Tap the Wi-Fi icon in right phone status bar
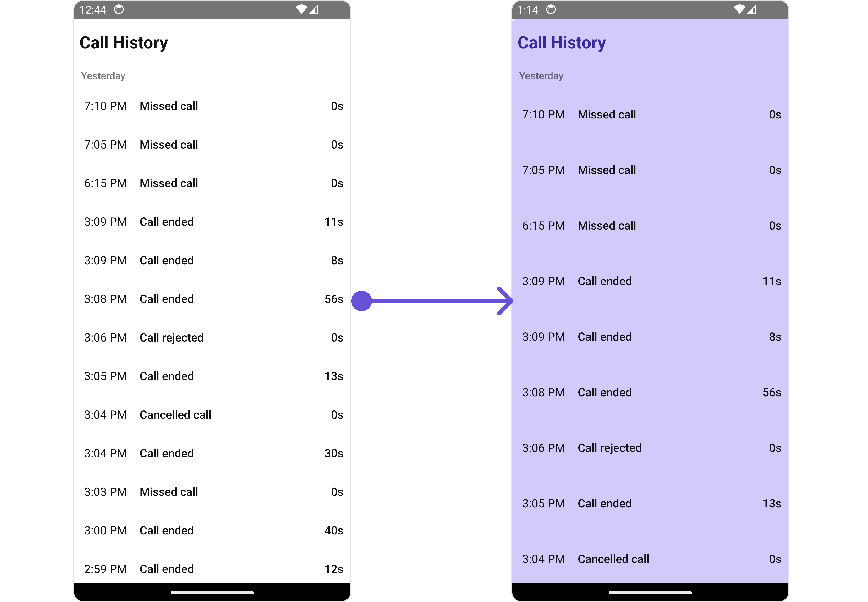This screenshot has width=868, height=602. 739,9
